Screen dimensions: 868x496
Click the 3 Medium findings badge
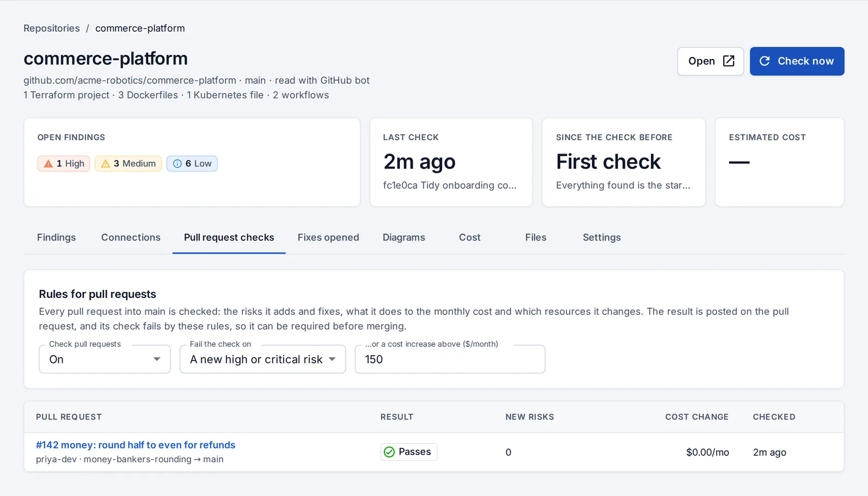pos(129,163)
